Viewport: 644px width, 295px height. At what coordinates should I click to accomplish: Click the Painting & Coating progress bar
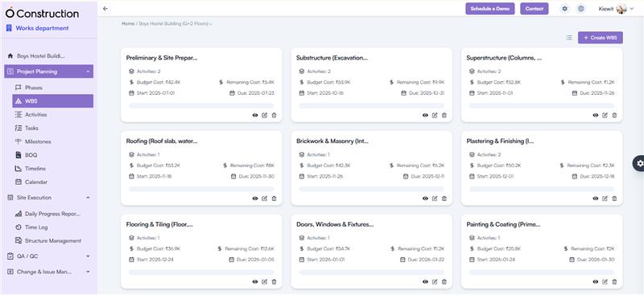point(542,272)
